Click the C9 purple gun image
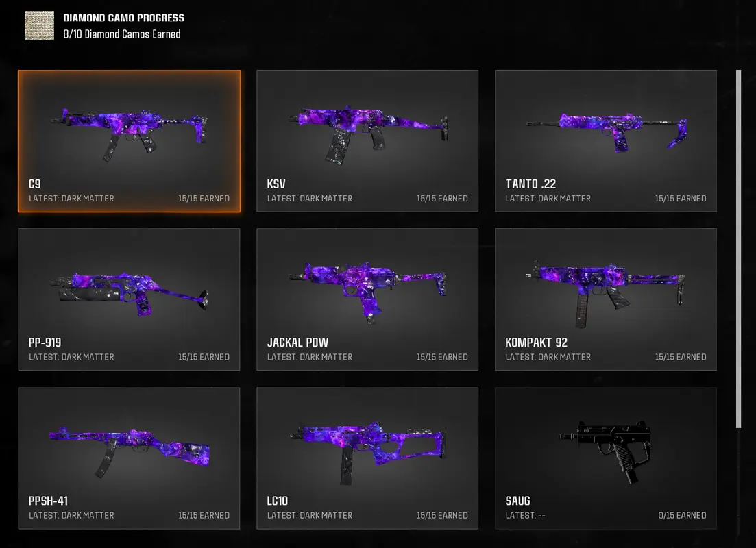The image size is (756, 548). [130, 132]
